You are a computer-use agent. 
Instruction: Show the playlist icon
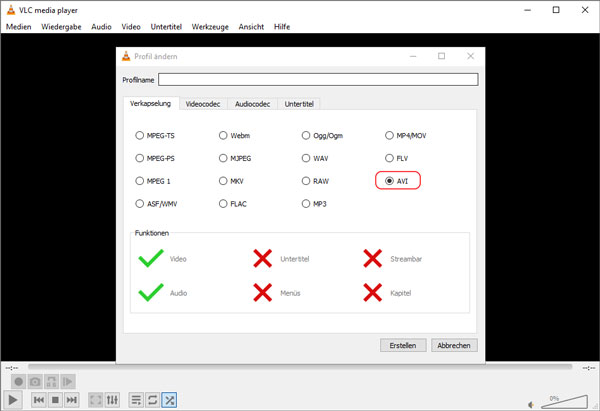[x=136, y=400]
